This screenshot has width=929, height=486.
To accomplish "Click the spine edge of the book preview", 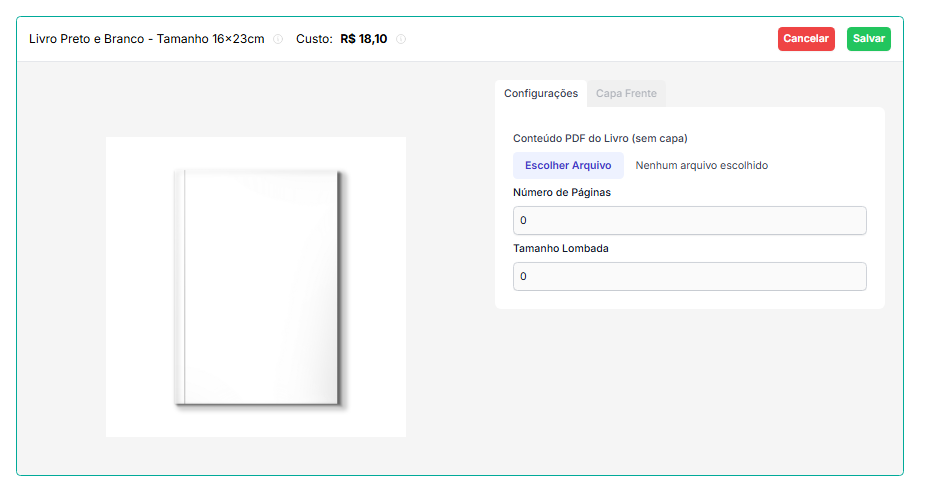I will (181, 288).
